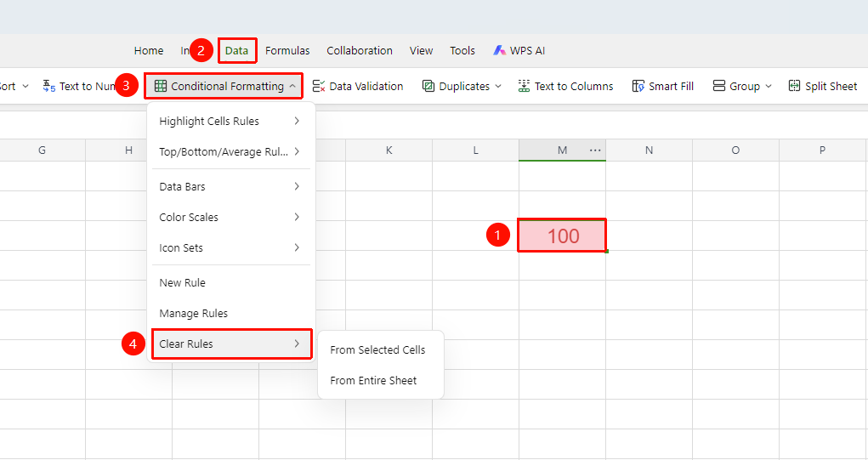Select column H header

(128, 150)
